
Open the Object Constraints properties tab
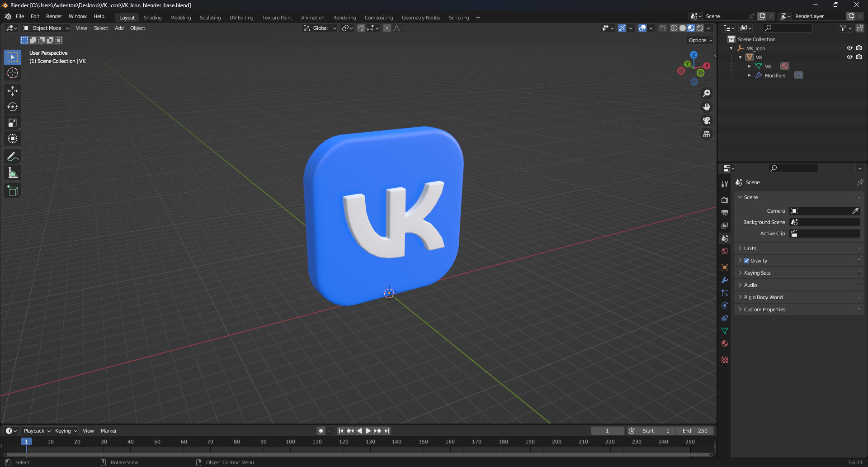point(725,318)
